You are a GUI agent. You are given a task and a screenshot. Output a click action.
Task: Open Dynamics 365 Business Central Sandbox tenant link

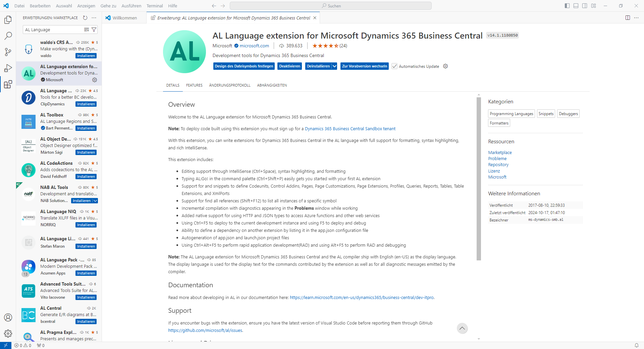[x=350, y=129]
